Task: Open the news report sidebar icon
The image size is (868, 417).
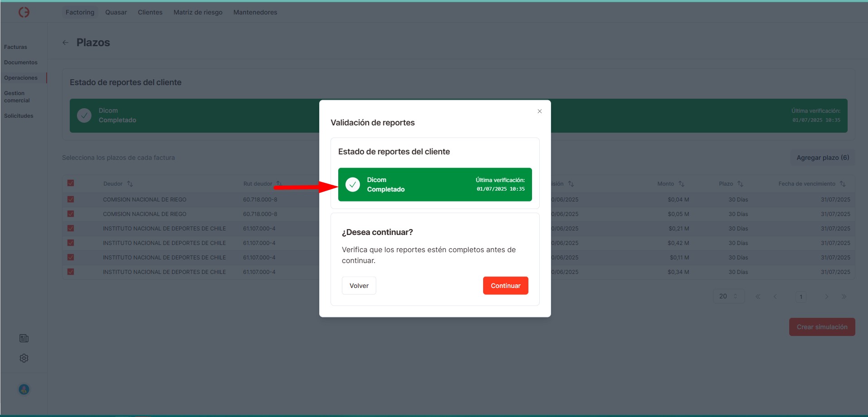Action: [x=24, y=338]
